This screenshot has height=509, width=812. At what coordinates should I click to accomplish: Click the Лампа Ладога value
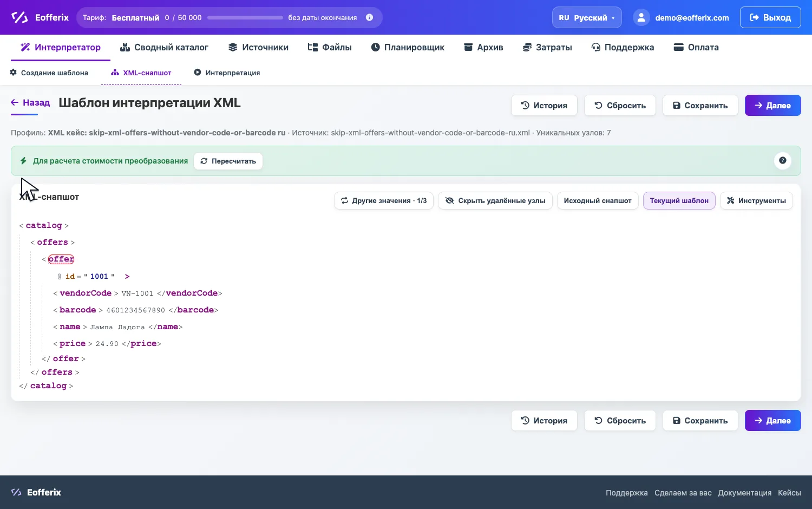tap(117, 327)
